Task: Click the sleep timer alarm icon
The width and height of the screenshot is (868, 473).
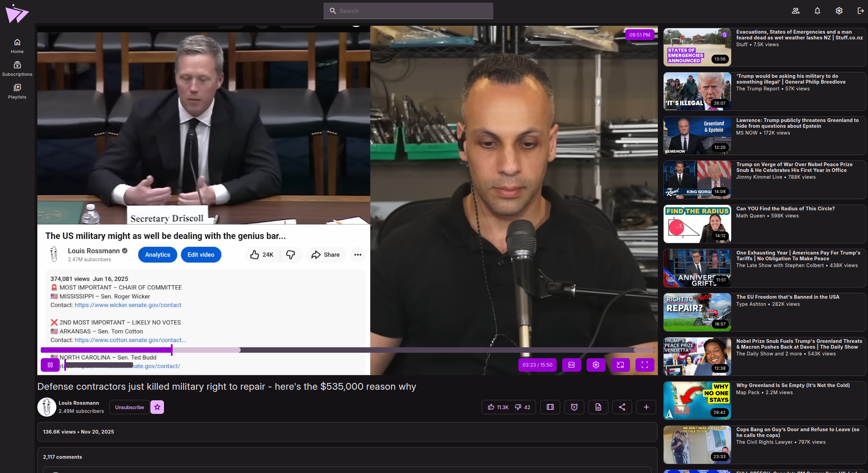Action: click(x=574, y=407)
